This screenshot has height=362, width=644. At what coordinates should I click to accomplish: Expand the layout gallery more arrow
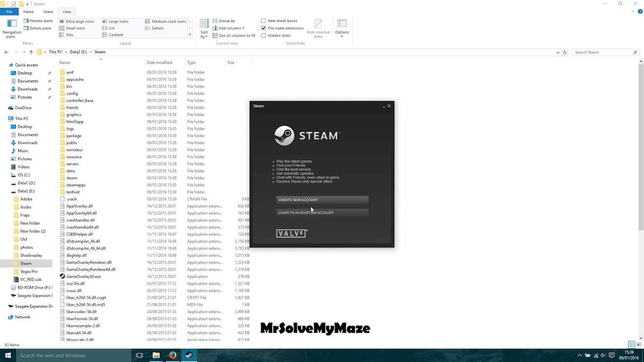point(190,35)
